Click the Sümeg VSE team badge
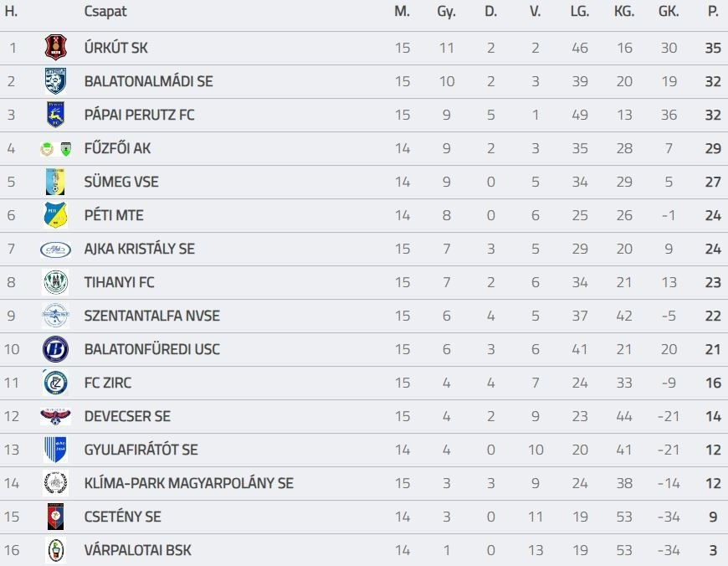The image size is (728, 566). (55, 182)
